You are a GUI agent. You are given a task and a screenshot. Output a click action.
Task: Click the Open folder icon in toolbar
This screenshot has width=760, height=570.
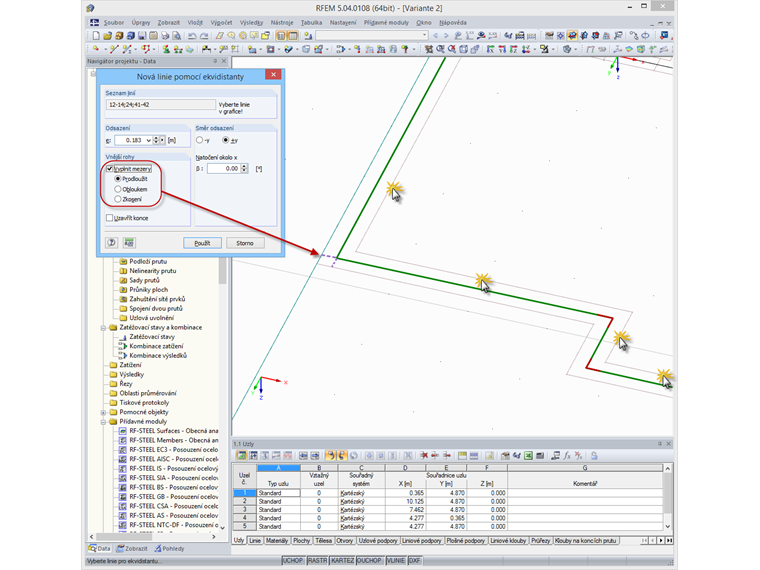point(108,35)
